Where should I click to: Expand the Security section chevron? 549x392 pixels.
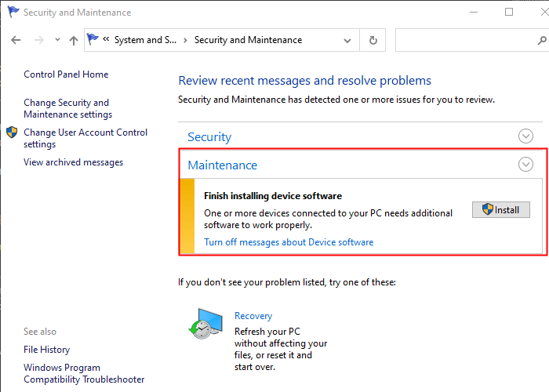525,136
